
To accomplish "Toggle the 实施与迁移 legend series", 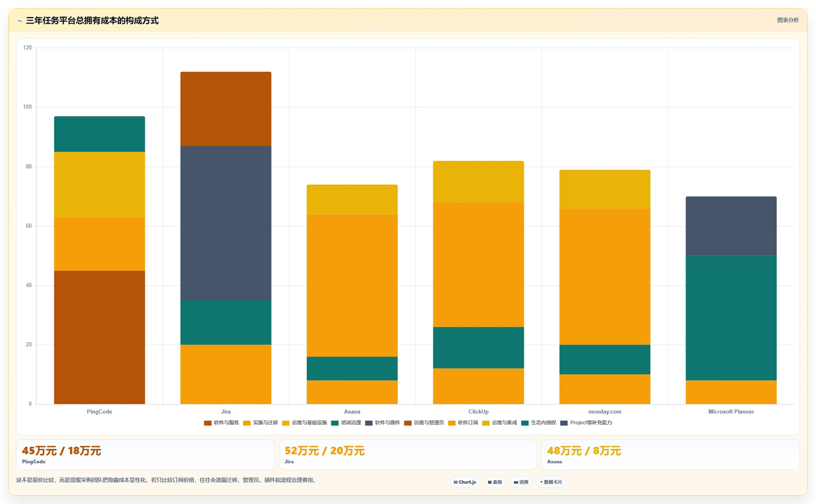I will [261, 423].
